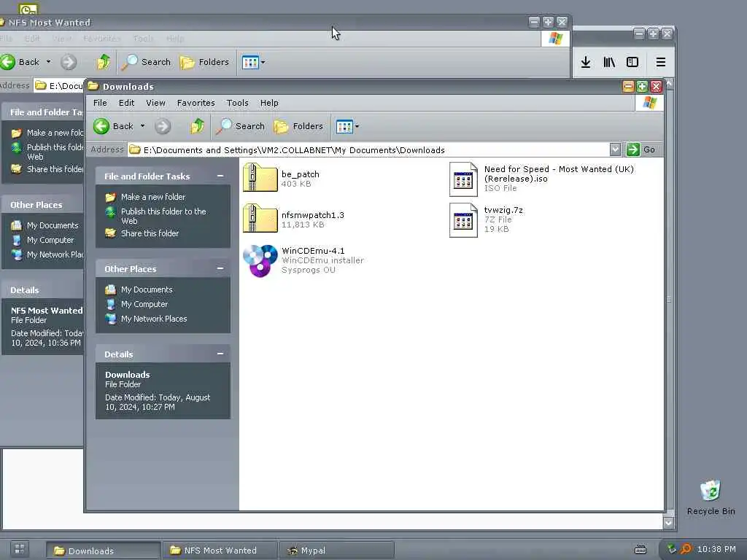Click the orange search tray icon
The image size is (747, 560).
(x=686, y=549)
